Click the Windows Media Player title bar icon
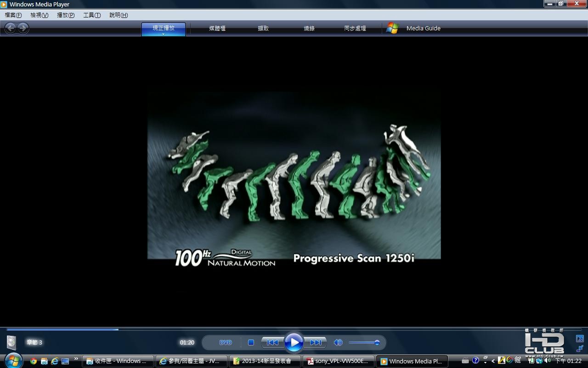Viewport: 588px width, 368px height. [4, 5]
